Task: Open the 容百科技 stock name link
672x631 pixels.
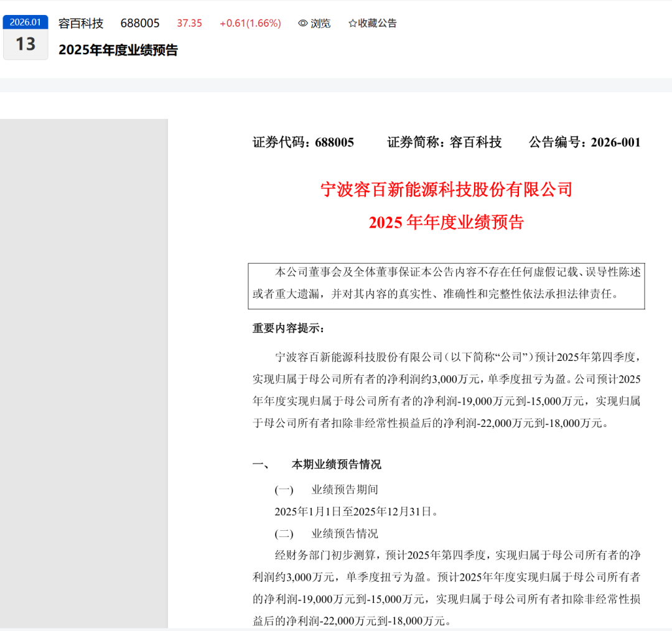Action: pyautogui.click(x=81, y=23)
